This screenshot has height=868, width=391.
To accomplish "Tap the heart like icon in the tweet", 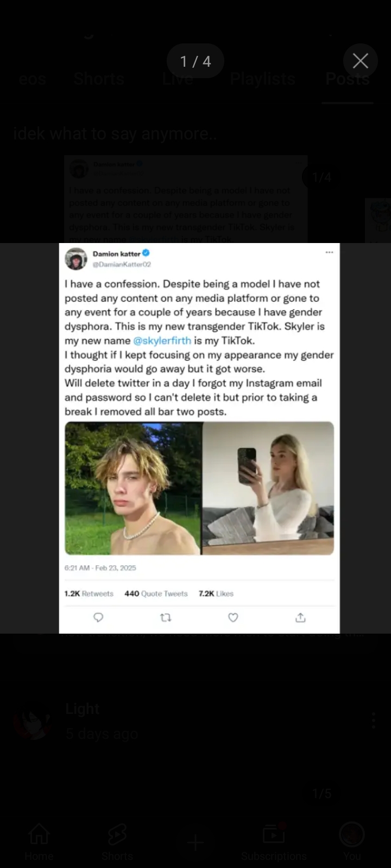I will pyautogui.click(x=233, y=617).
